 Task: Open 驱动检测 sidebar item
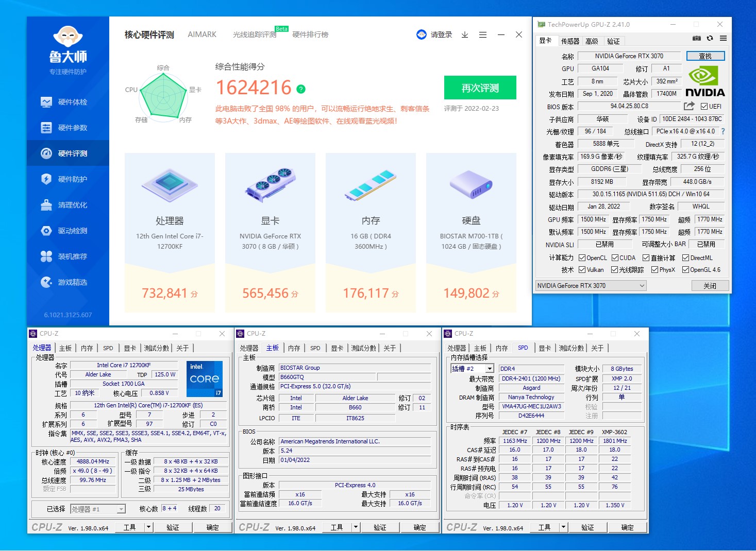pyautogui.click(x=68, y=231)
